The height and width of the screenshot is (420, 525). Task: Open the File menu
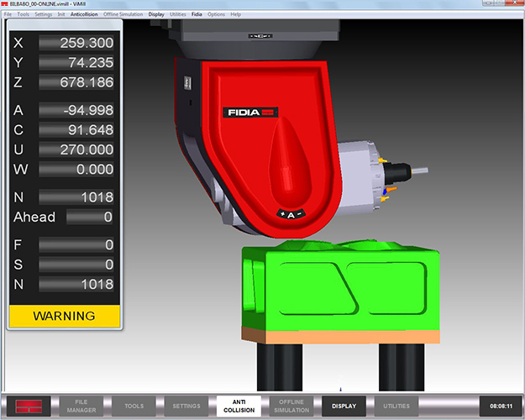click(x=9, y=14)
